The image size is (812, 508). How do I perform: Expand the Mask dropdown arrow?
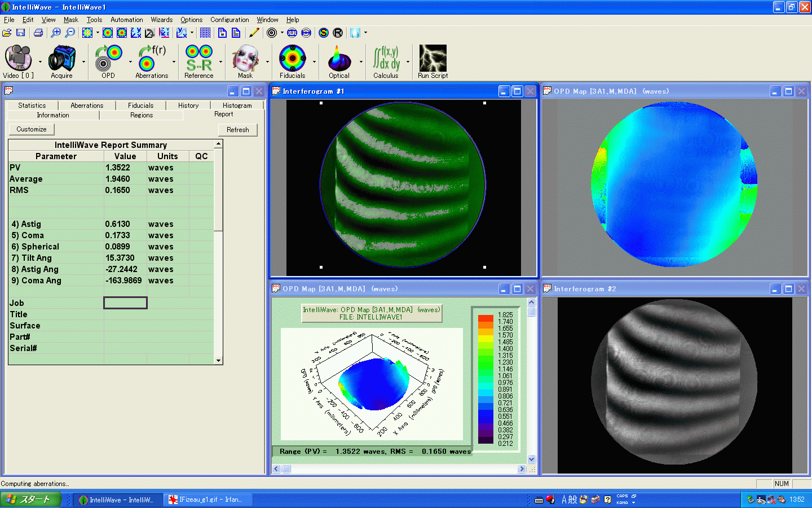coord(267,62)
